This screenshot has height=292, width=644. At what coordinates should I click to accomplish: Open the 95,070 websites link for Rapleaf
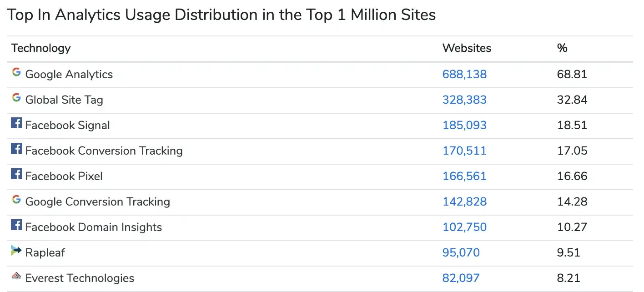(x=461, y=252)
